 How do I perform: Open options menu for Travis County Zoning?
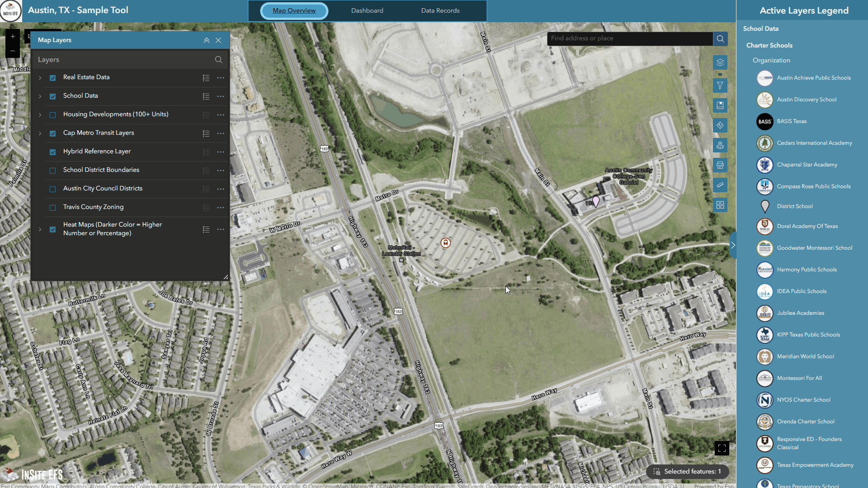pos(221,208)
